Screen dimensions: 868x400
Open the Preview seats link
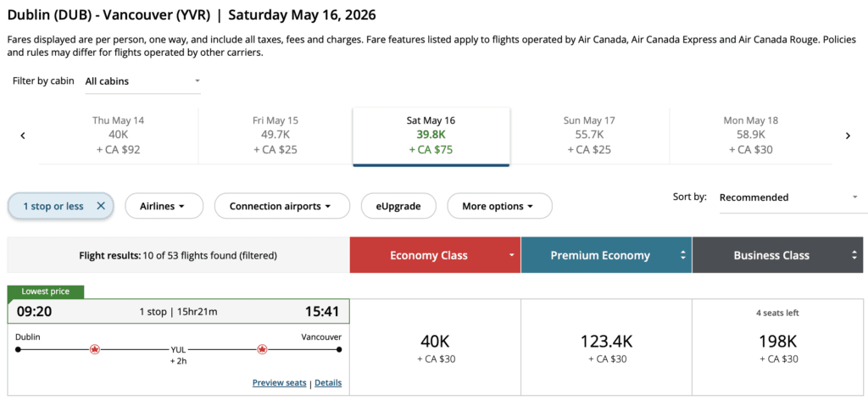[279, 383]
